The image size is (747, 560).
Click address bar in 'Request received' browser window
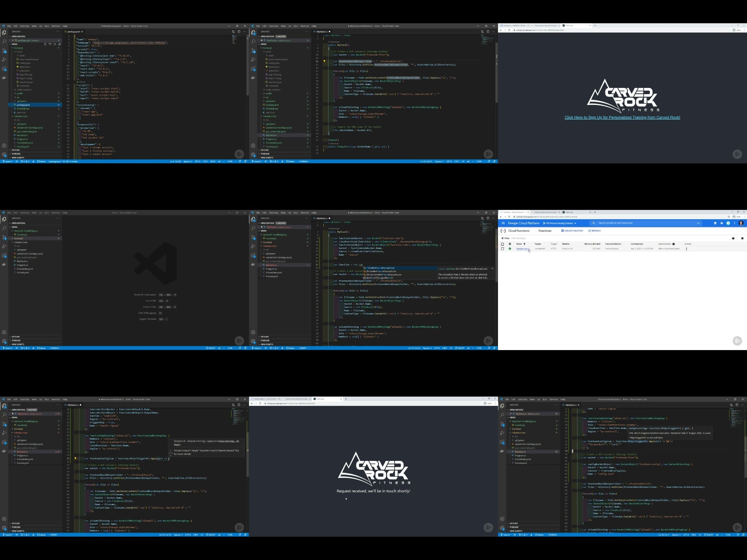[371, 403]
